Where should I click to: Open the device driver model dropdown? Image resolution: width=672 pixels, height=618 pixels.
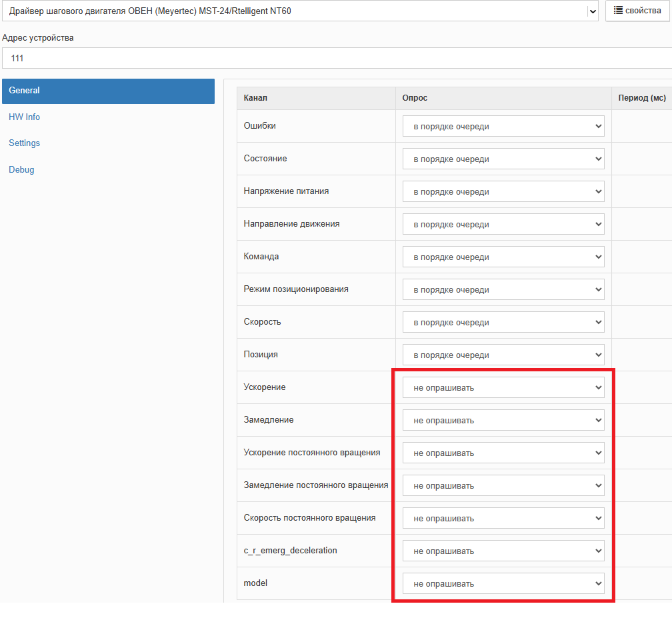click(300, 11)
